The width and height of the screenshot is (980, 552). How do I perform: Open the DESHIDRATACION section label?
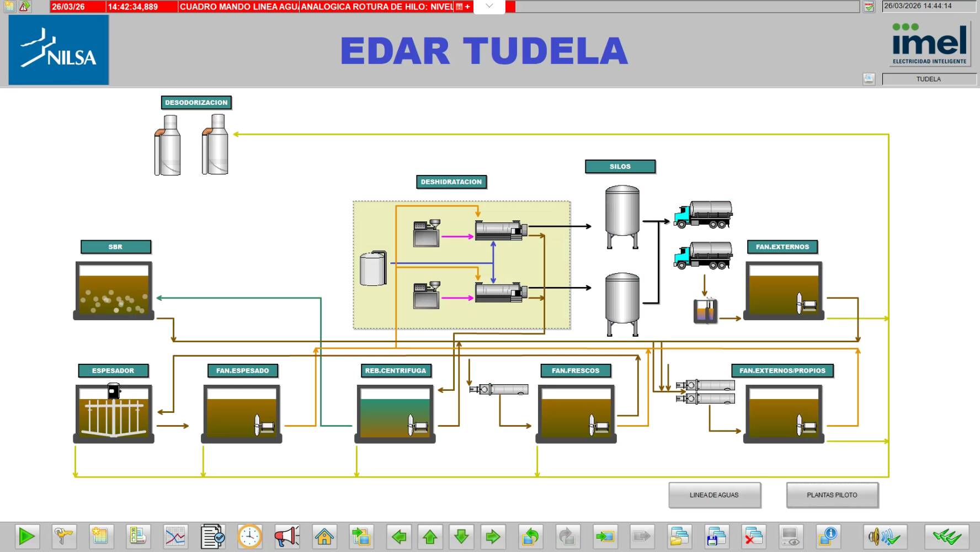451,182
